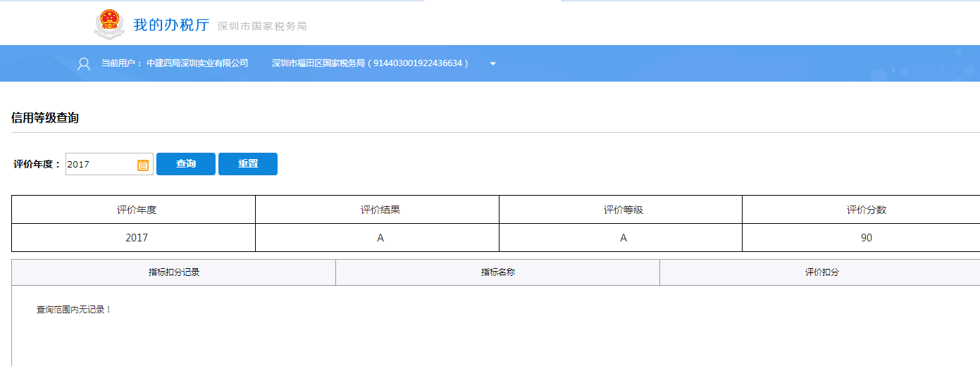Click the score cell showing 90
This screenshot has width=980, height=366.
[x=866, y=238]
